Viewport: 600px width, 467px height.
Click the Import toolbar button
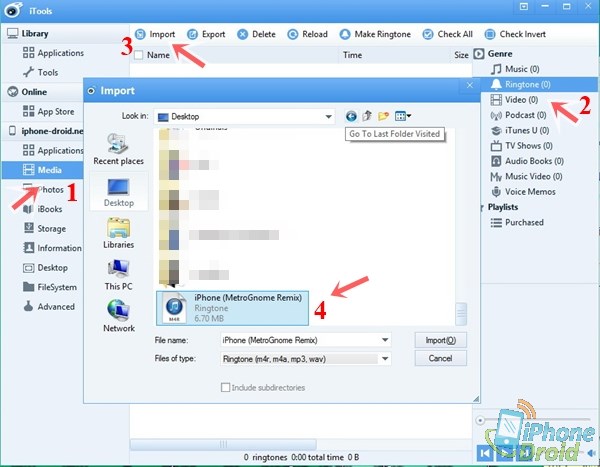[x=155, y=34]
